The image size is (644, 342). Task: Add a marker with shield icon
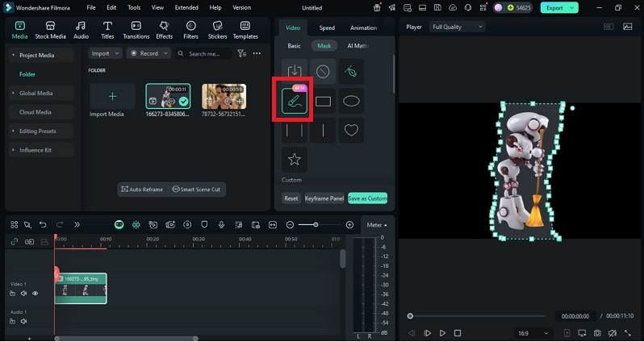tap(204, 224)
